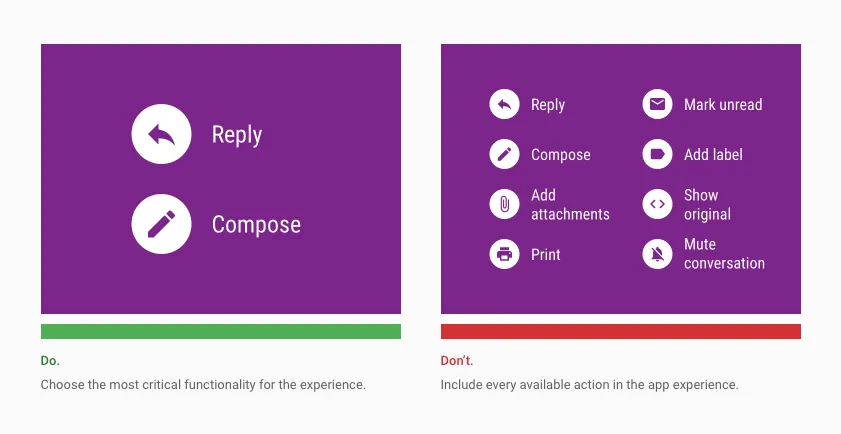The width and height of the screenshot is (841, 434).
Task: Click the small Compose pencil icon
Action: pos(504,154)
